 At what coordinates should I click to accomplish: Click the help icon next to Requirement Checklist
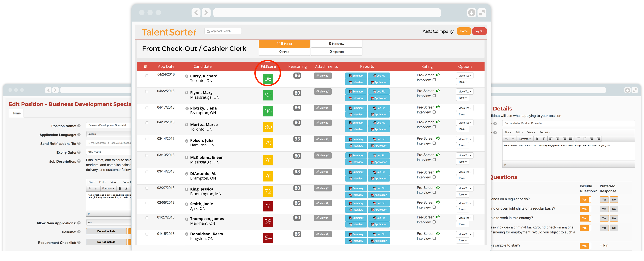click(79, 242)
